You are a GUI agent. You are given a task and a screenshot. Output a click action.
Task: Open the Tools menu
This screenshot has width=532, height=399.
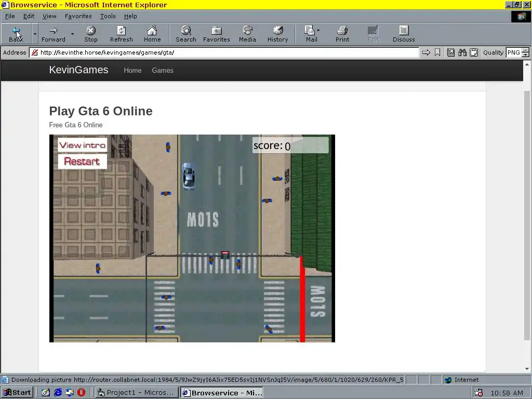108,16
